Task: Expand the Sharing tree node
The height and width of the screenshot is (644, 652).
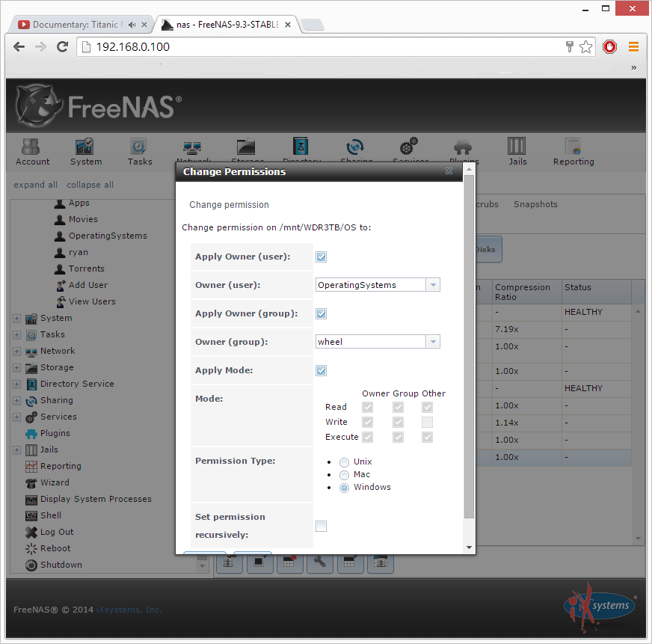Action: [x=16, y=401]
